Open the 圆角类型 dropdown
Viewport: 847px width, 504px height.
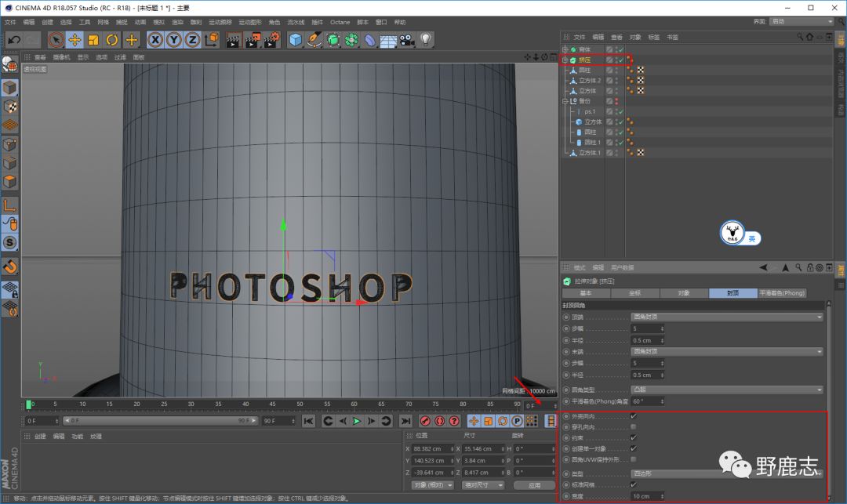coord(727,390)
